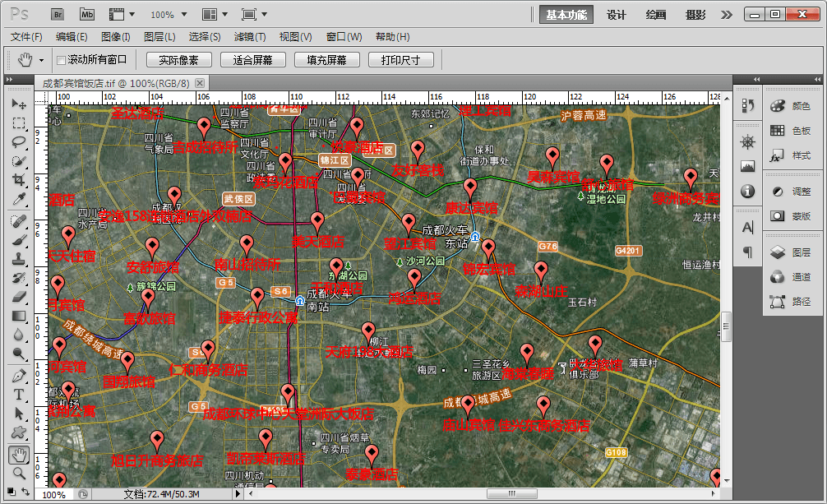
Task: Open the 文件(F) menu
Action: point(26,37)
